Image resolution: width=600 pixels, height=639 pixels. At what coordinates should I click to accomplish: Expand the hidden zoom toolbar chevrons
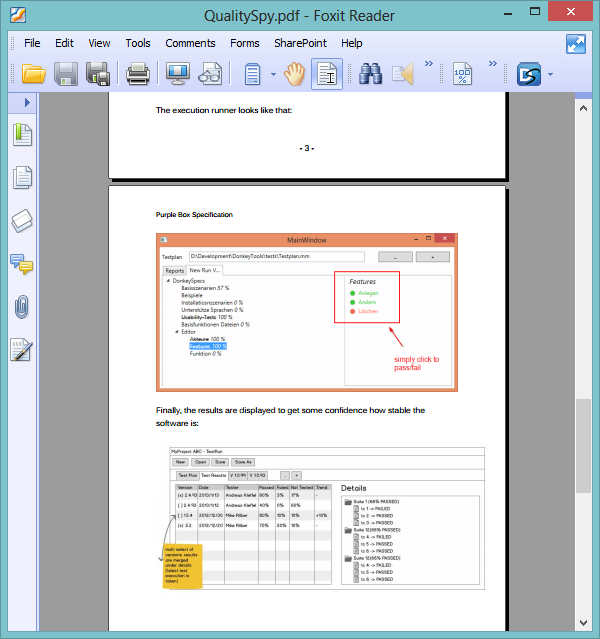493,64
